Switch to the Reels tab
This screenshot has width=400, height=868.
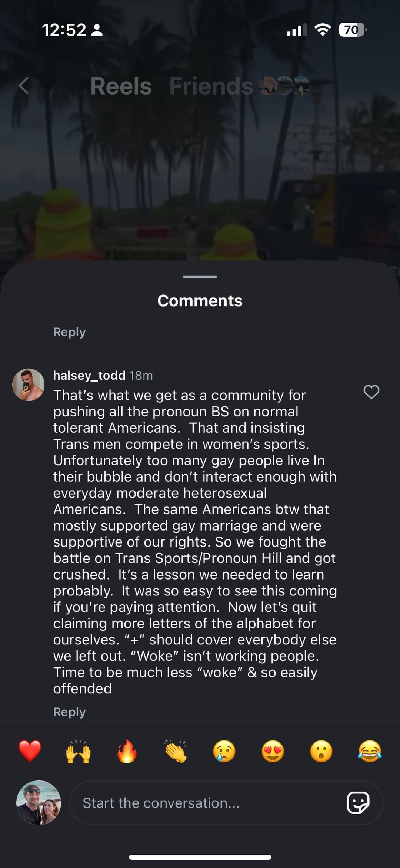point(121,86)
